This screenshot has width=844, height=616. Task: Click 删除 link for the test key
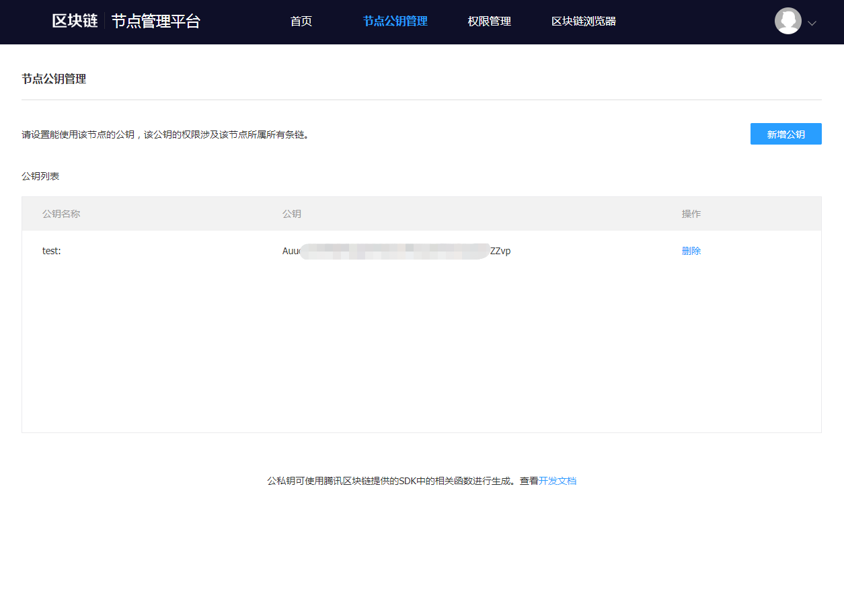pos(691,251)
